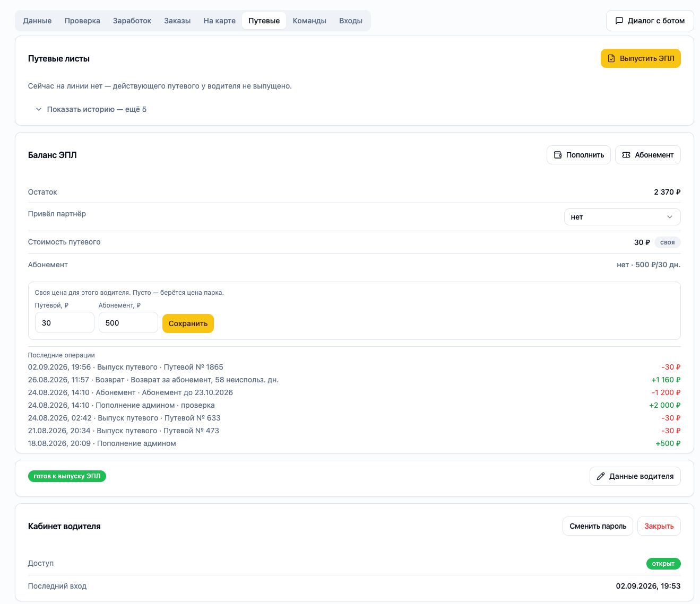
Task: Click operation row Путевой № 473
Action: [x=354, y=431]
